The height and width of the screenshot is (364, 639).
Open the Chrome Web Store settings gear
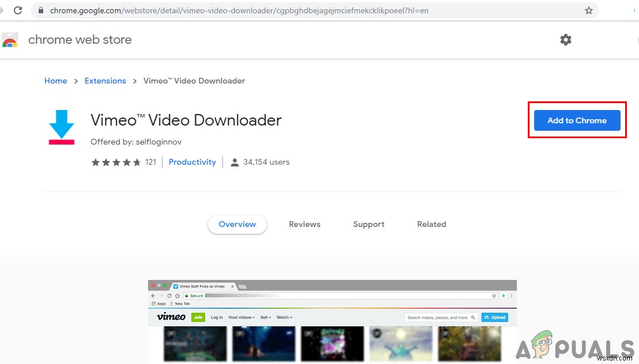[x=565, y=39]
